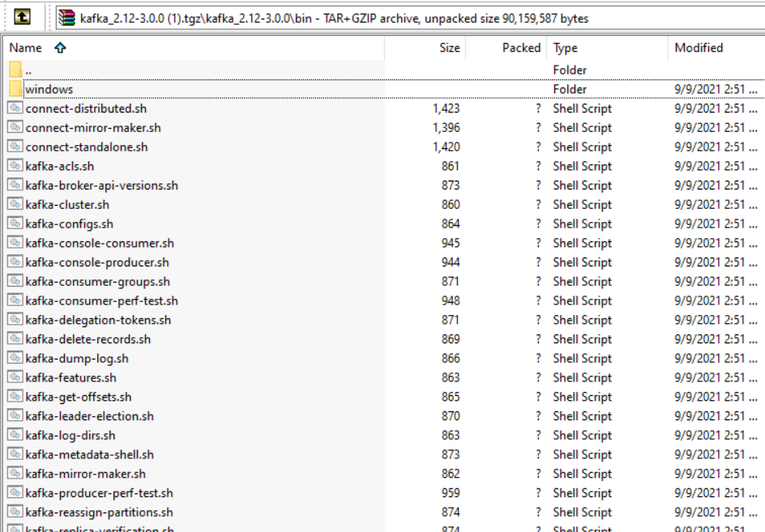Click the WinRAR archive icon in address bar
Screen dimensions: 765x532
pyautogui.click(x=66, y=18)
